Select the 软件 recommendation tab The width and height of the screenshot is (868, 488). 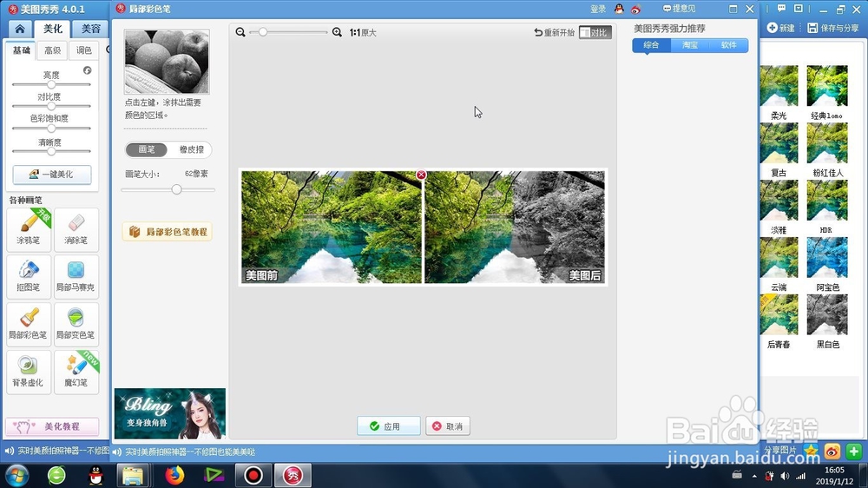(729, 45)
